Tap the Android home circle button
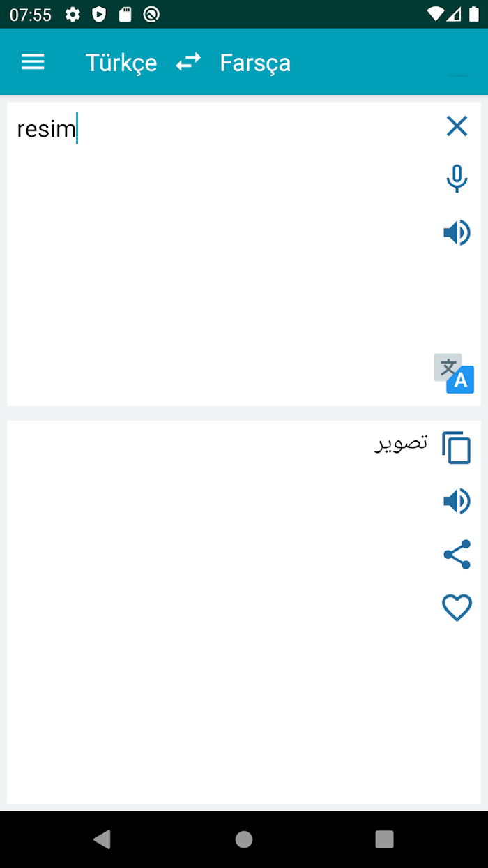The width and height of the screenshot is (488, 868). tap(244, 839)
